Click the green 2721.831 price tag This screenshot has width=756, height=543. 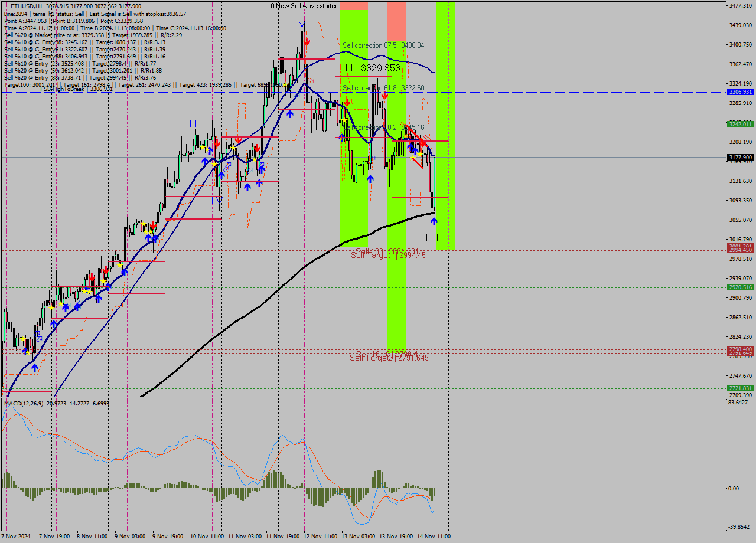click(x=741, y=388)
